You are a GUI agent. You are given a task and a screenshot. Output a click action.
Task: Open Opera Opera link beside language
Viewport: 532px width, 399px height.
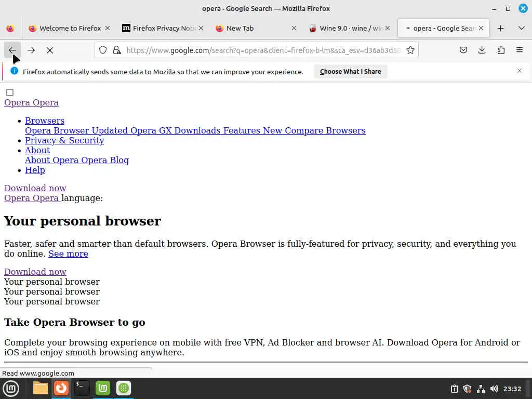pyautogui.click(x=32, y=198)
